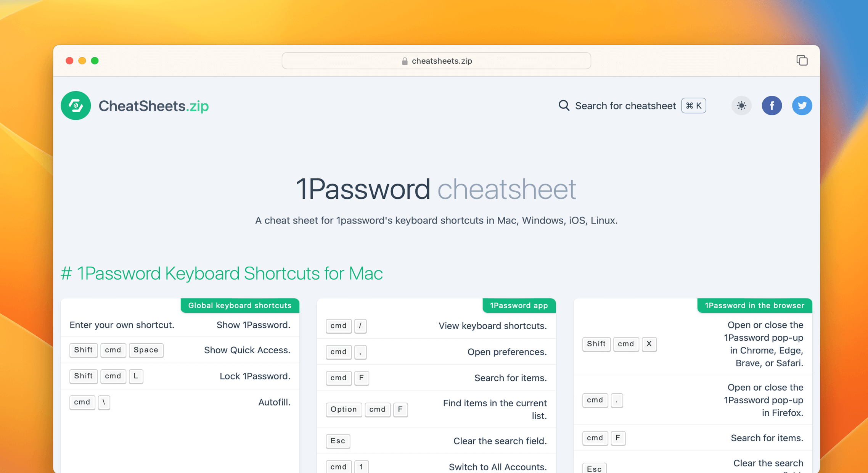Open the site's Twitter profile icon
Screen dimensions: 868x473
coord(802,106)
